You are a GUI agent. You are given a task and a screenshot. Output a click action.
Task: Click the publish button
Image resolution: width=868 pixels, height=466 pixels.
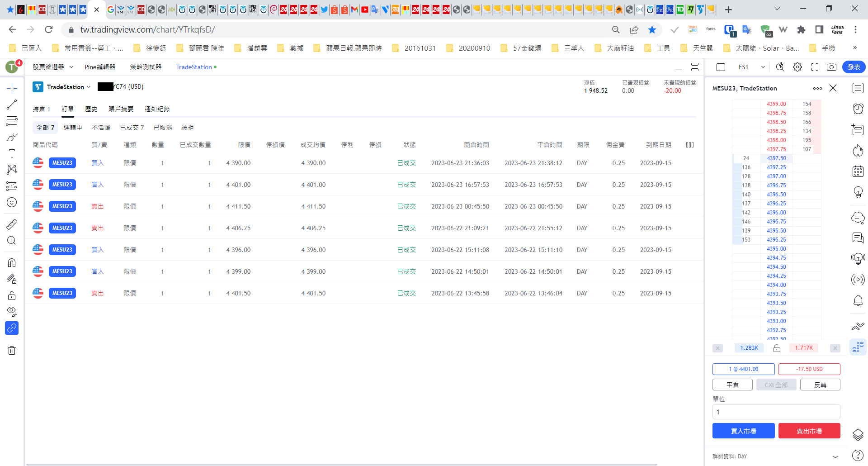tap(854, 67)
